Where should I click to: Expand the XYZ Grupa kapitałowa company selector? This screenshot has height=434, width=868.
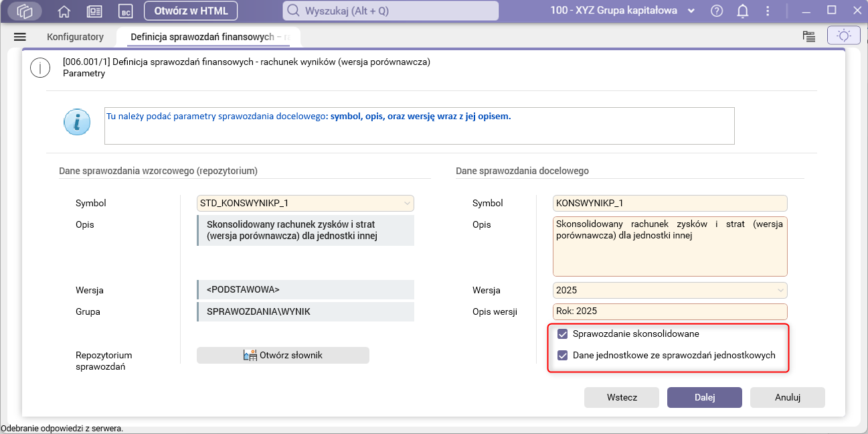pyautogui.click(x=691, y=11)
